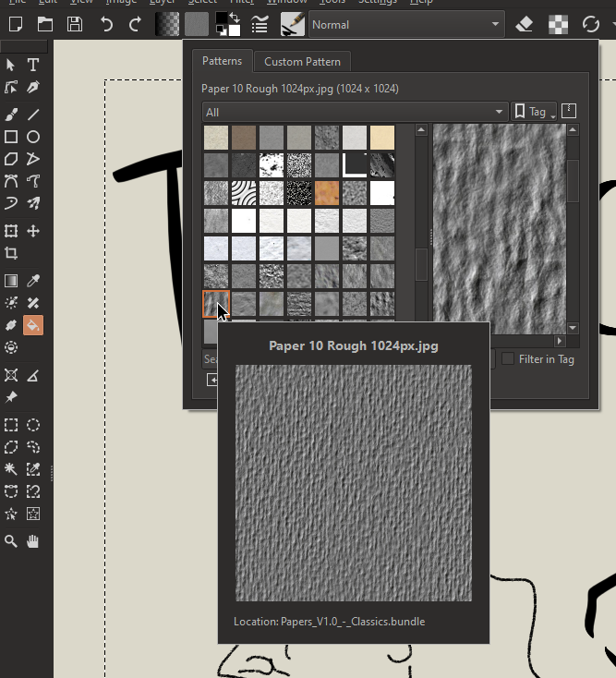Screen dimensions: 616x678
Task: Enable the Filter in Tag checkbox
Action: (x=507, y=358)
